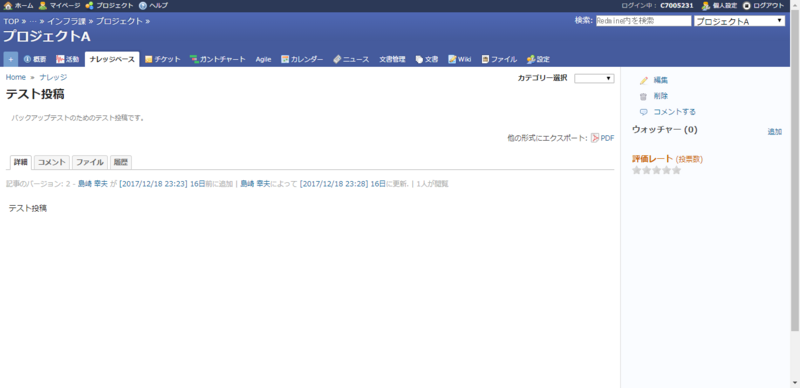Image resolution: width=800 pixels, height=388 pixels.
Task: Click the scrollbar down arrow
Action: pyautogui.click(x=795, y=382)
